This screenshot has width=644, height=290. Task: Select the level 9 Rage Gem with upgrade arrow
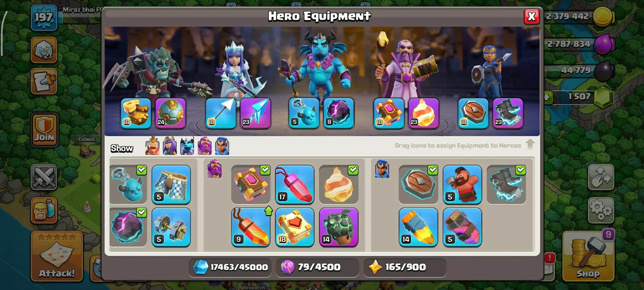251,227
